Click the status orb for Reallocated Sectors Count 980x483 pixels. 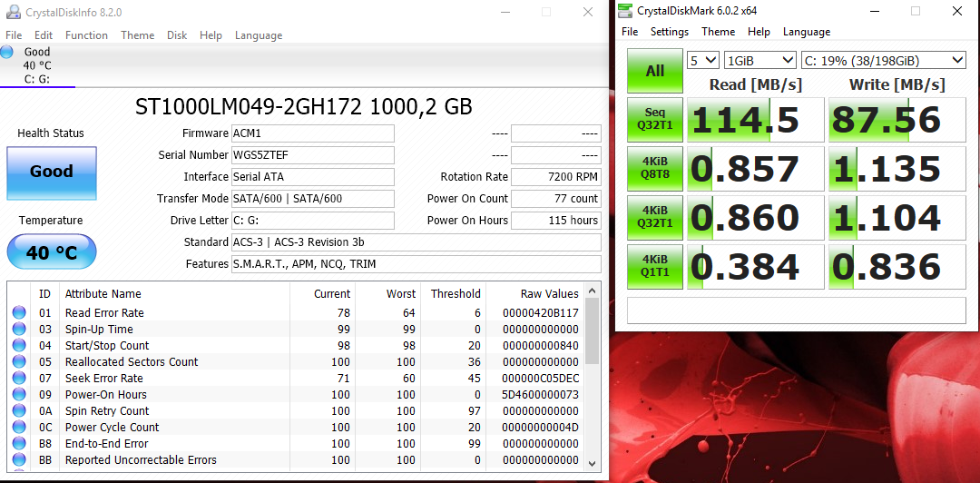pos(19,362)
